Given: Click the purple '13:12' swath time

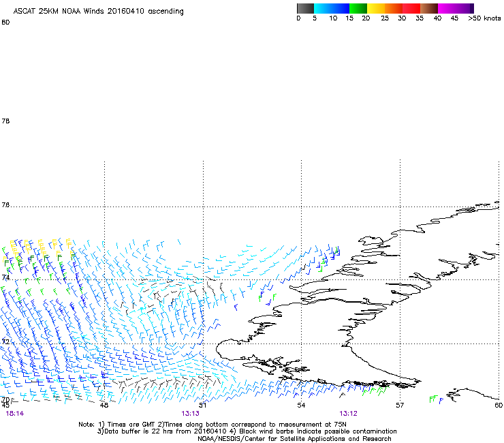Looking at the screenshot, I should tap(349, 414).
